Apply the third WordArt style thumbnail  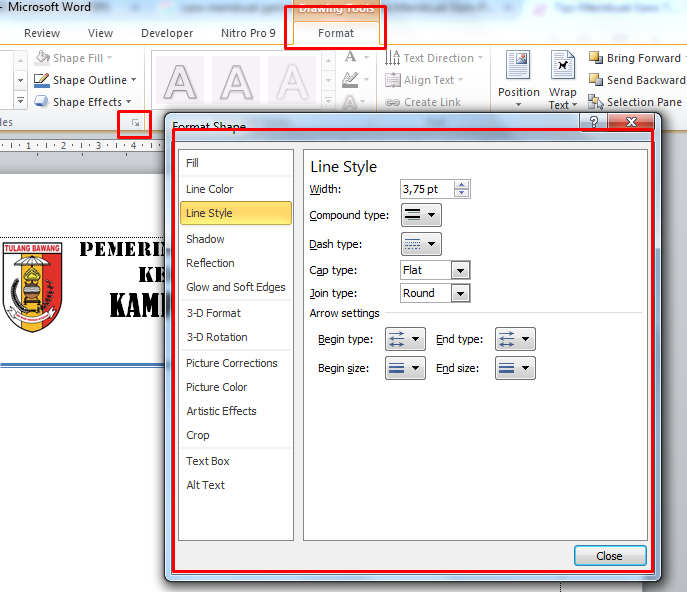292,81
